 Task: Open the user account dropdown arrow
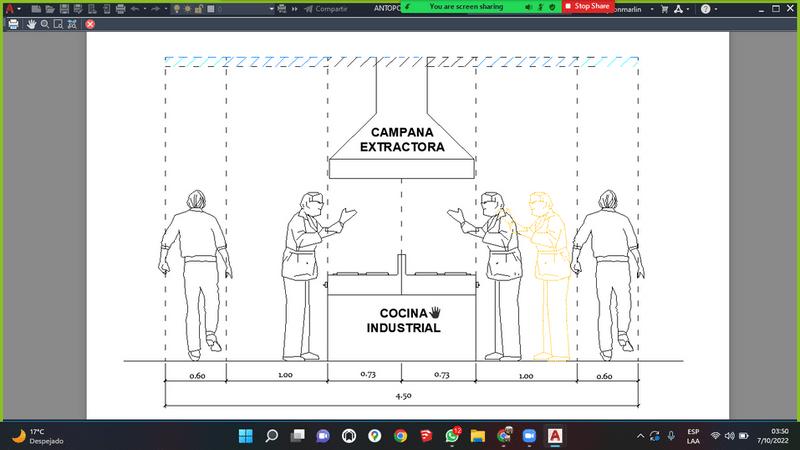[x=652, y=9]
